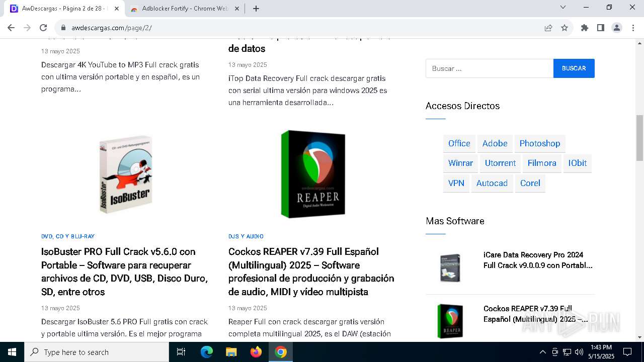Open the Cockos REAPER v7.39 main article title

pyautogui.click(x=311, y=271)
